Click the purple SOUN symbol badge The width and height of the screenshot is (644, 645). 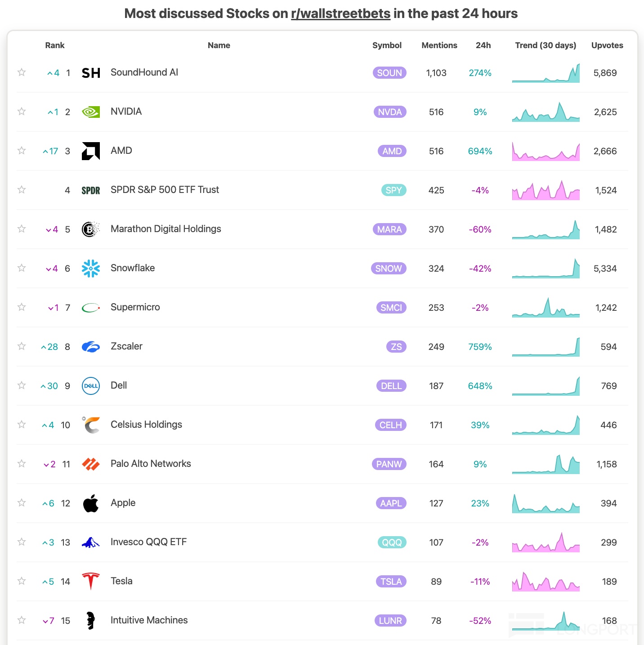pyautogui.click(x=389, y=73)
